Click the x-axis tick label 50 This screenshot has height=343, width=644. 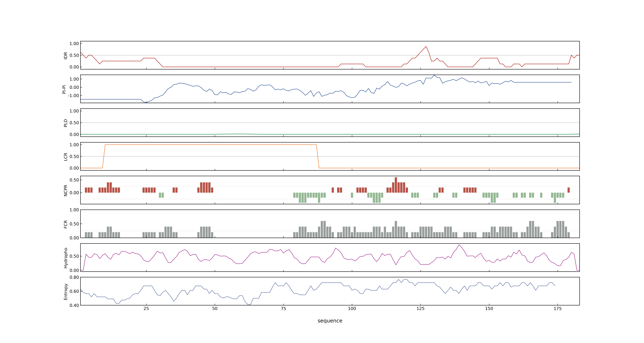[x=215, y=309]
